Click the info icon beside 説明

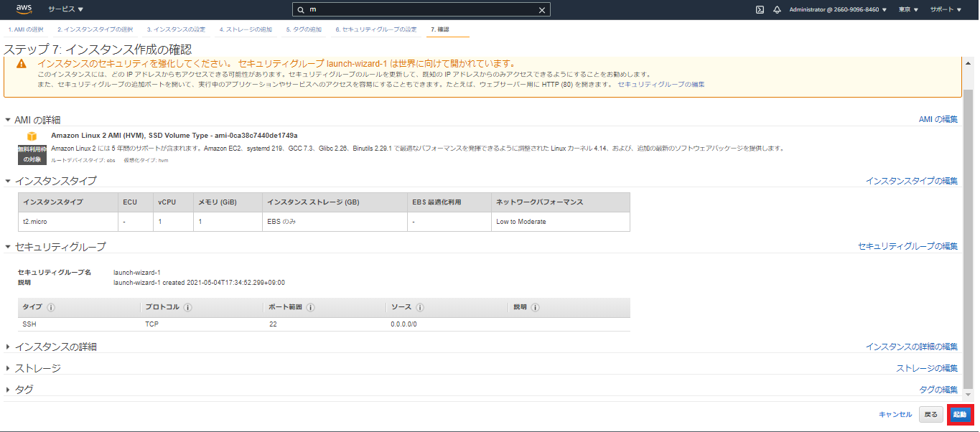pyautogui.click(x=534, y=307)
